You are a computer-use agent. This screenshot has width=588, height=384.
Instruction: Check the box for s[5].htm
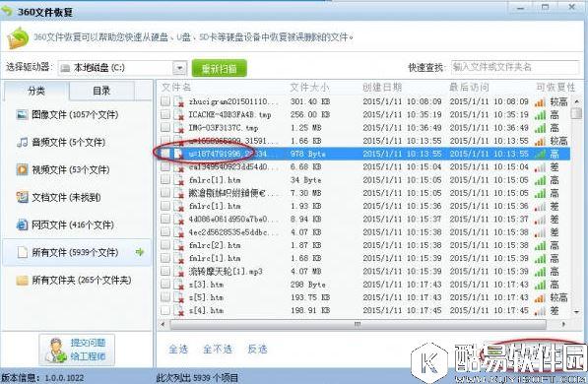[x=165, y=297]
